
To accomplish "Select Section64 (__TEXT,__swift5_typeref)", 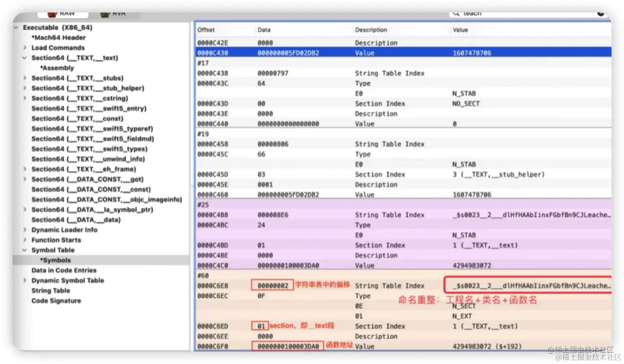I will coord(92,129).
